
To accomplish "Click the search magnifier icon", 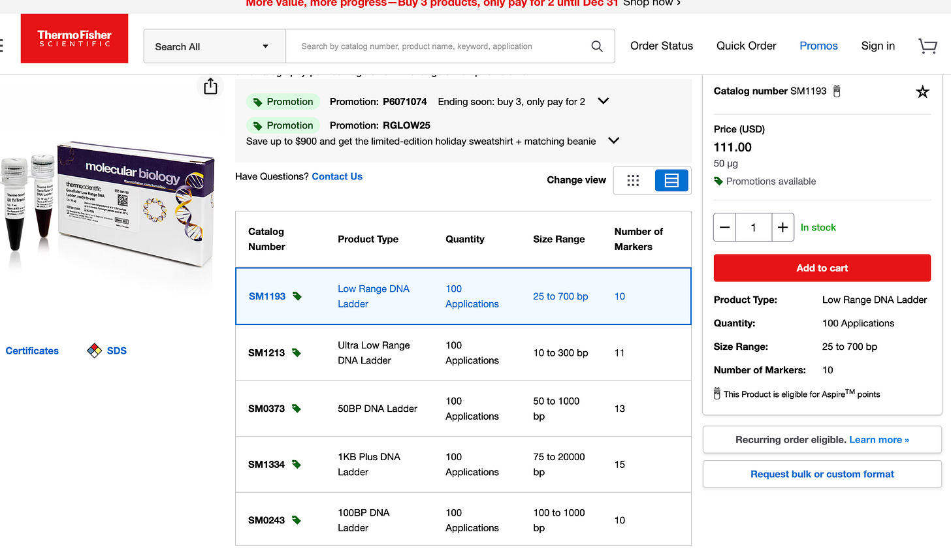I will click(597, 46).
